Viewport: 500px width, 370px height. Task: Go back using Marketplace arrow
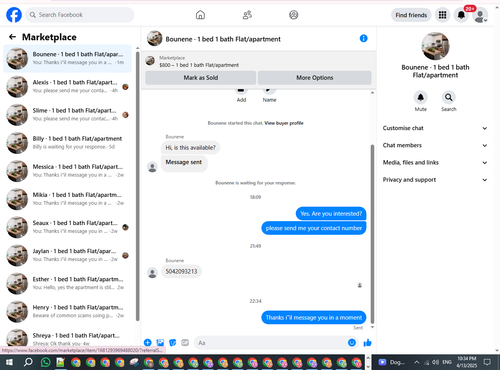[12, 37]
